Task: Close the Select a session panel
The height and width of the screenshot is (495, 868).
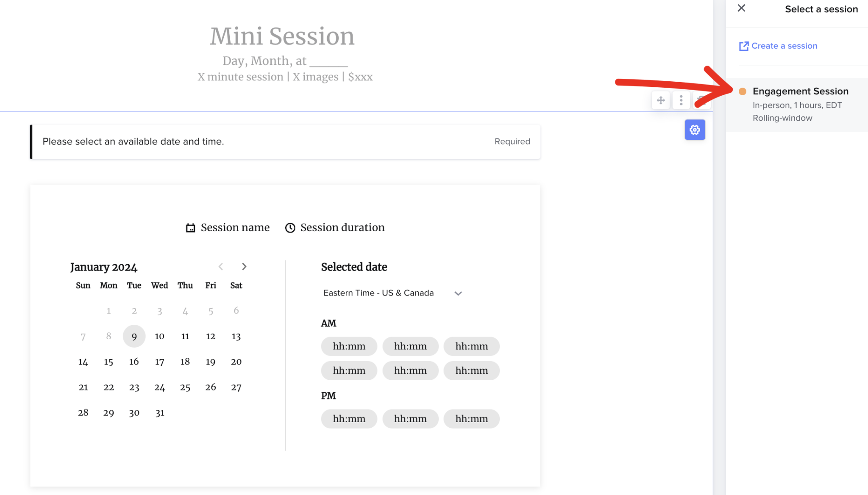Action: pyautogui.click(x=741, y=8)
